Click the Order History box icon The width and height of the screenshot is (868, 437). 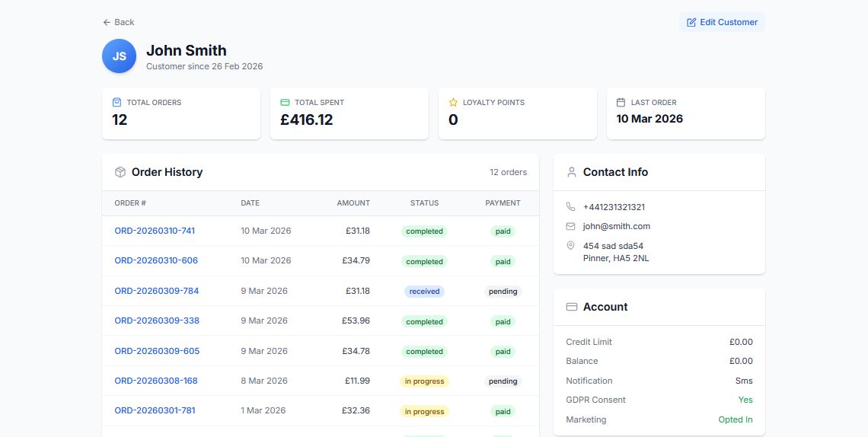[120, 172]
